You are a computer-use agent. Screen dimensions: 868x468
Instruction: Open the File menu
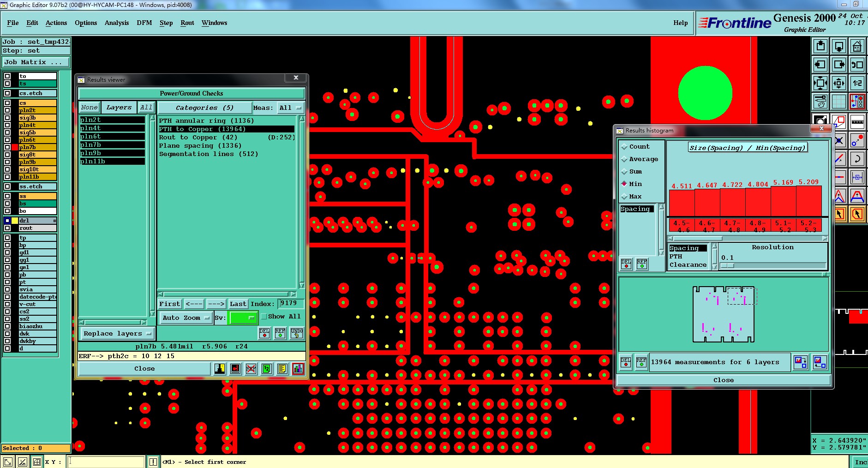[x=13, y=23]
